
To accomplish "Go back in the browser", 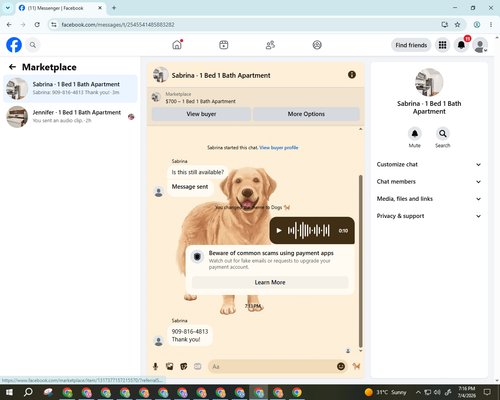I will [x=9, y=25].
